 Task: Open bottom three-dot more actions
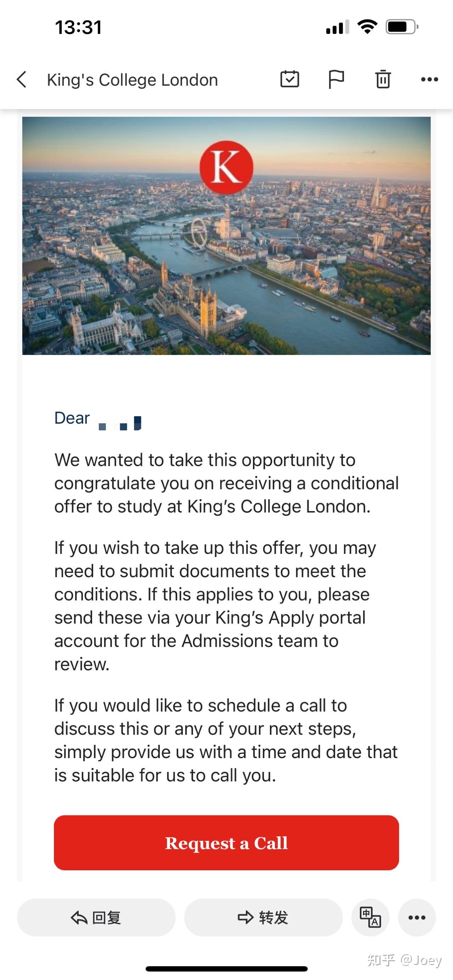click(417, 917)
